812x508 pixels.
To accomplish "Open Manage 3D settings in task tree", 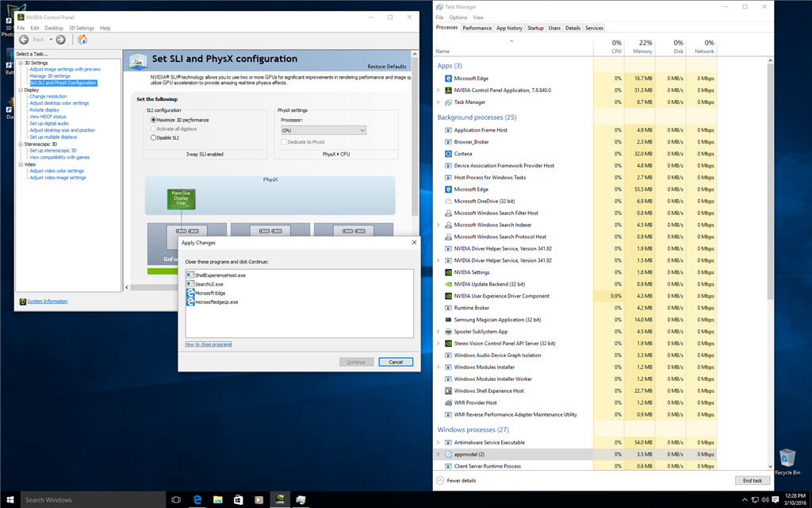I will [50, 76].
